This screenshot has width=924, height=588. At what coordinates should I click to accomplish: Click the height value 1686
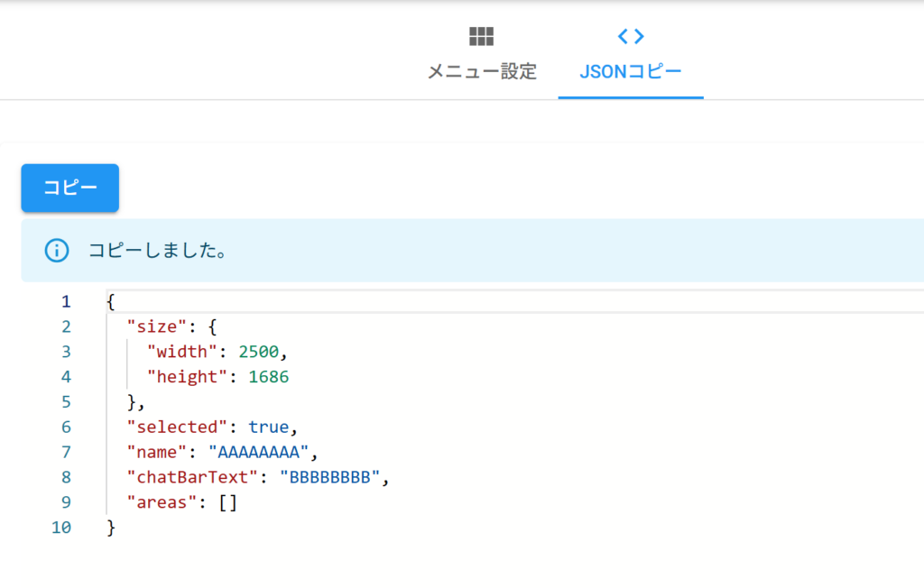click(x=269, y=377)
